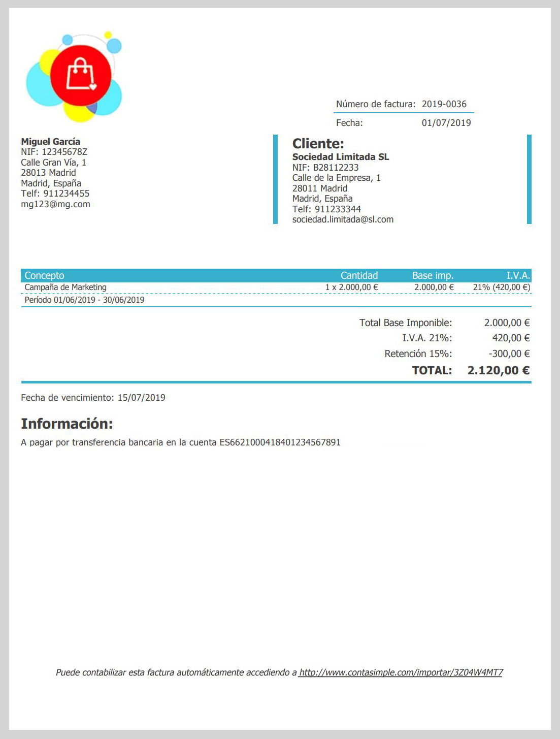Click the 'Cliente:' heading
560x739 pixels.
(x=318, y=144)
